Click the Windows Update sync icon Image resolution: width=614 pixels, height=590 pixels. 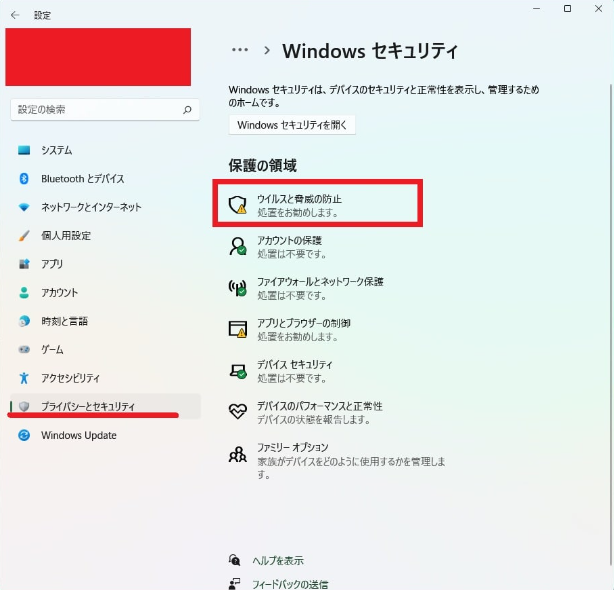pos(24,435)
